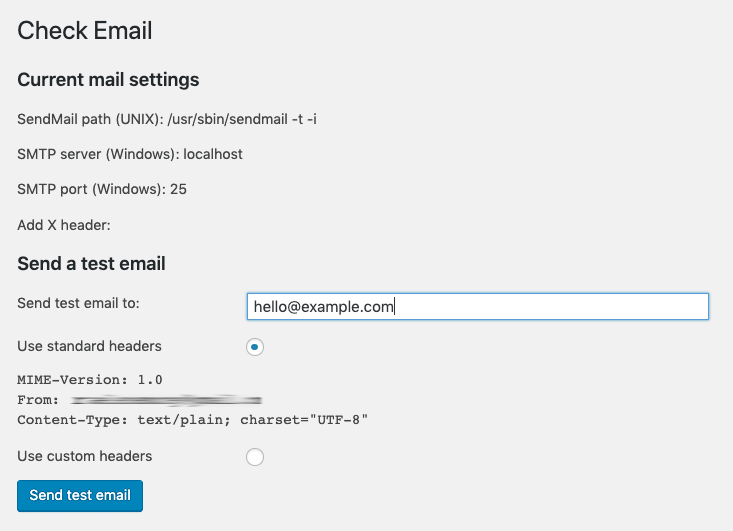733x531 pixels.
Task: Click the 'Send test email to' input field
Action: (x=478, y=307)
